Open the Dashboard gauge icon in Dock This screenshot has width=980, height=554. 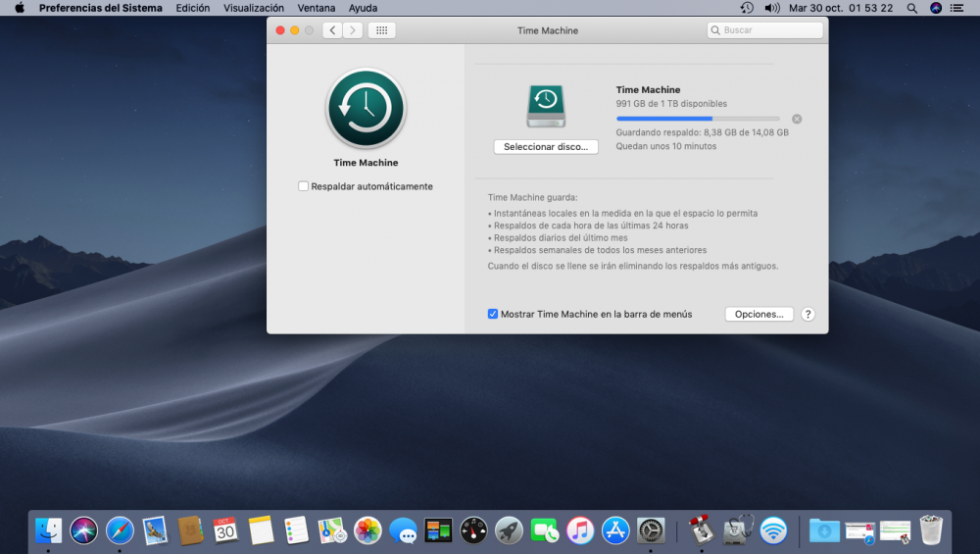click(x=473, y=530)
